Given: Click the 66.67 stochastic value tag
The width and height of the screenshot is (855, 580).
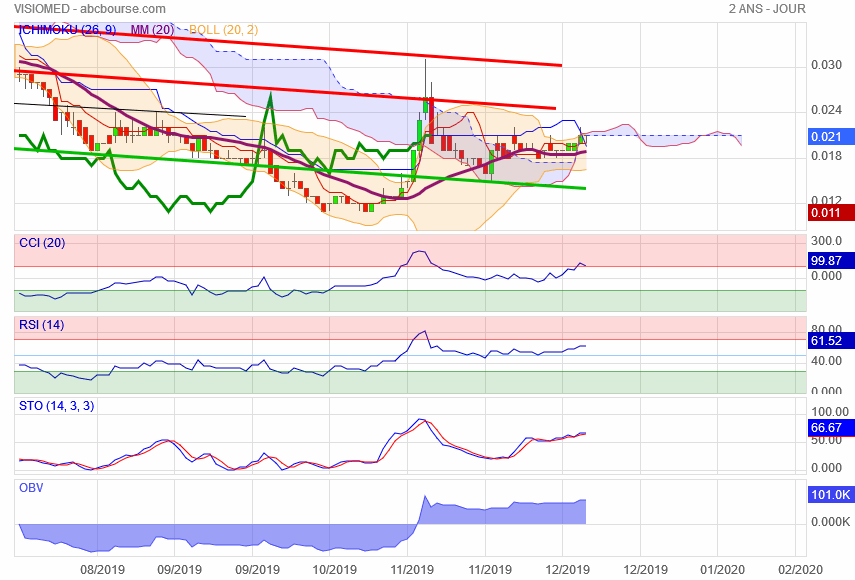Looking at the screenshot, I should click(x=830, y=428).
